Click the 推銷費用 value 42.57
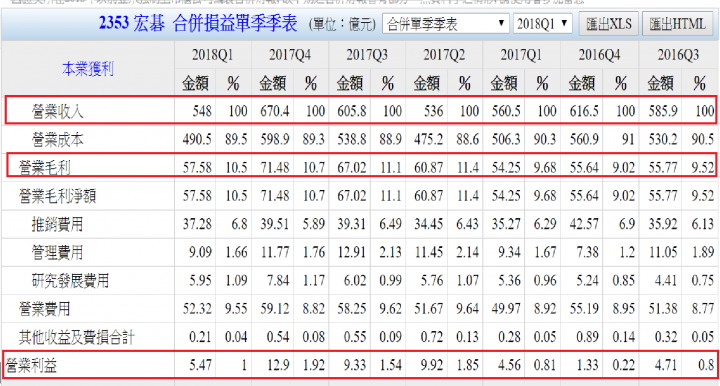Image resolution: width=720 pixels, height=386 pixels. point(584,224)
